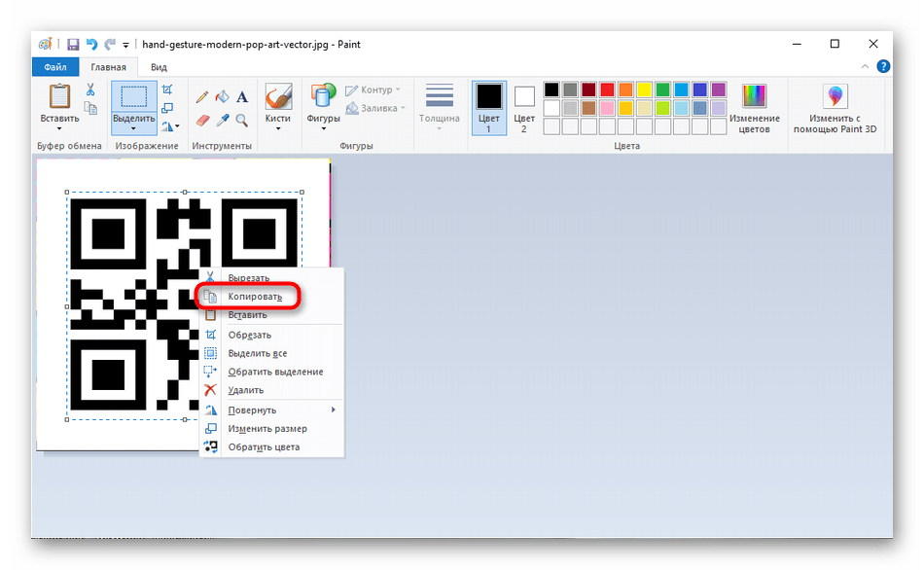Select the Fill with color bucket tool
924x570 pixels.
tap(222, 96)
